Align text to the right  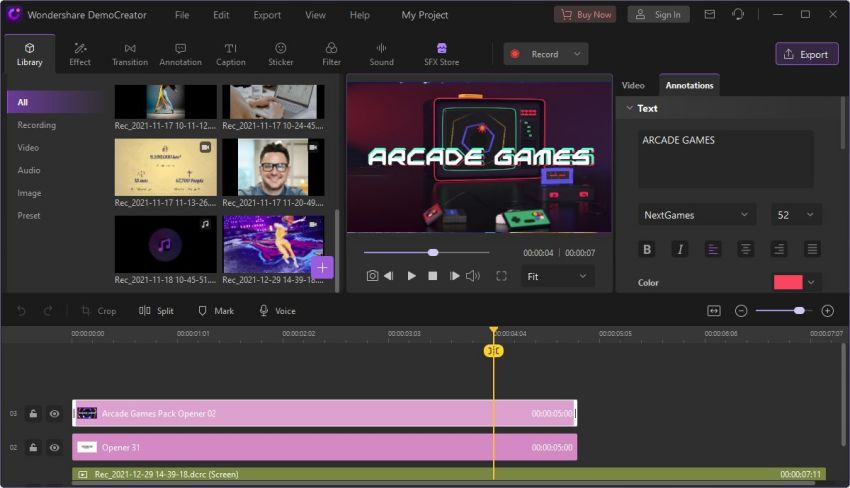pyautogui.click(x=779, y=249)
